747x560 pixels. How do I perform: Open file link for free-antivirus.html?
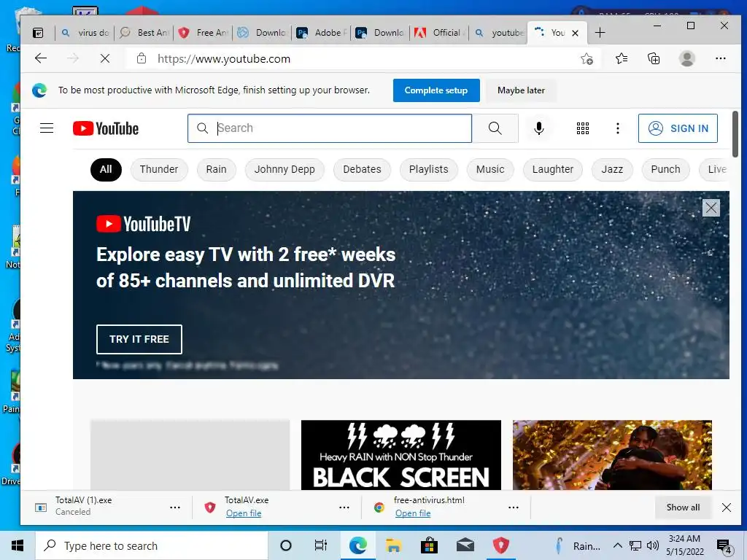pyautogui.click(x=413, y=513)
